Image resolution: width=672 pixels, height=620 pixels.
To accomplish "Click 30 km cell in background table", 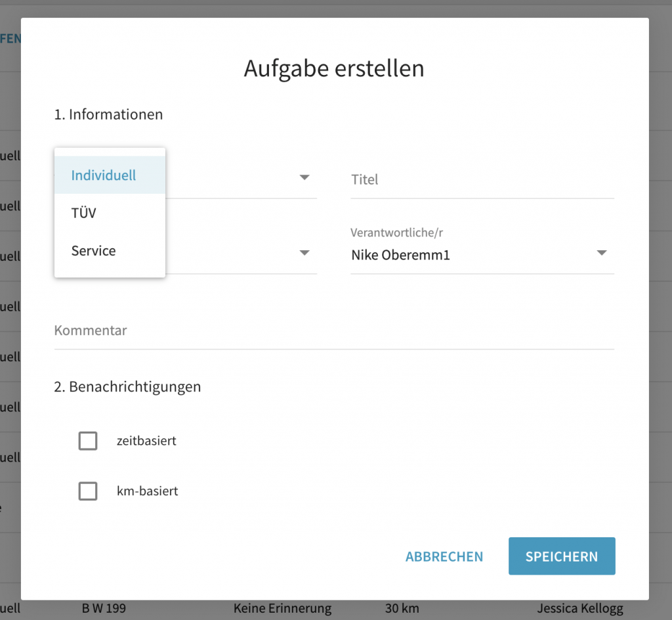I will click(402, 608).
